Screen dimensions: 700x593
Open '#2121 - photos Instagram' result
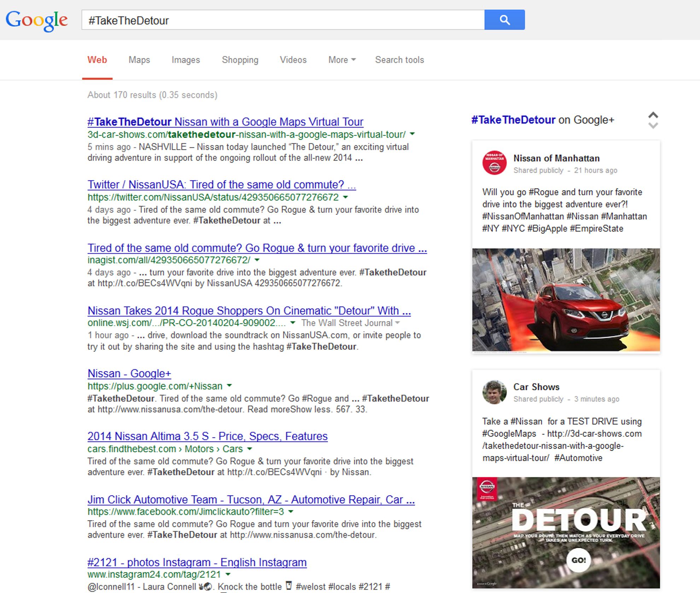pyautogui.click(x=197, y=562)
